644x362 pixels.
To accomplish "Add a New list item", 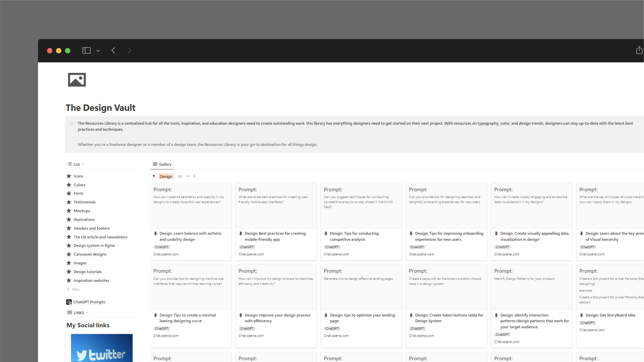I will pos(73,289).
